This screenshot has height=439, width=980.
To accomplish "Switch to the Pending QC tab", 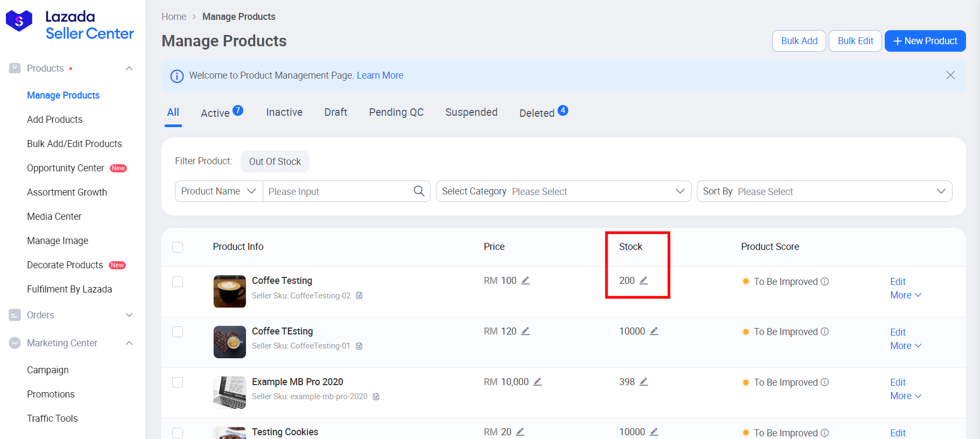I will pyautogui.click(x=396, y=112).
